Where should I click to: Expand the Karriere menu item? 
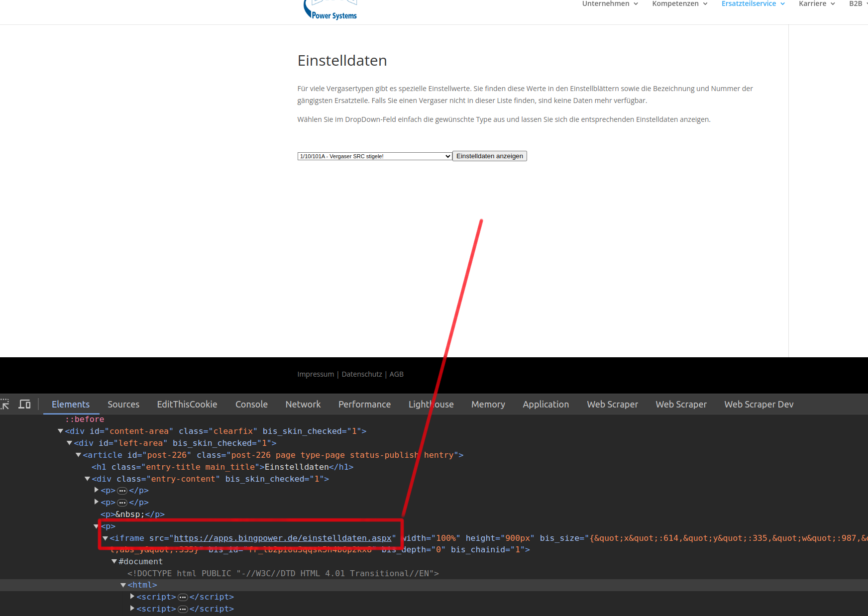(816, 4)
